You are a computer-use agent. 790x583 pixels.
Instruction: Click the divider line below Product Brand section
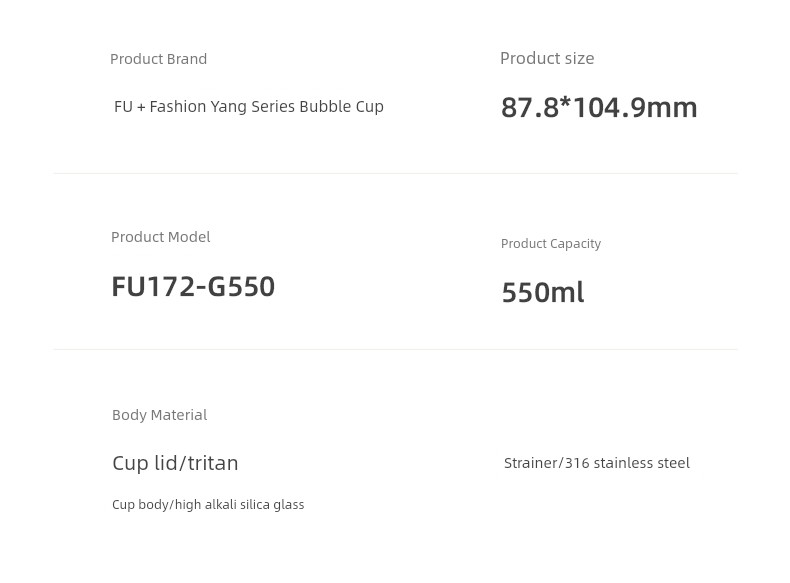point(395,173)
